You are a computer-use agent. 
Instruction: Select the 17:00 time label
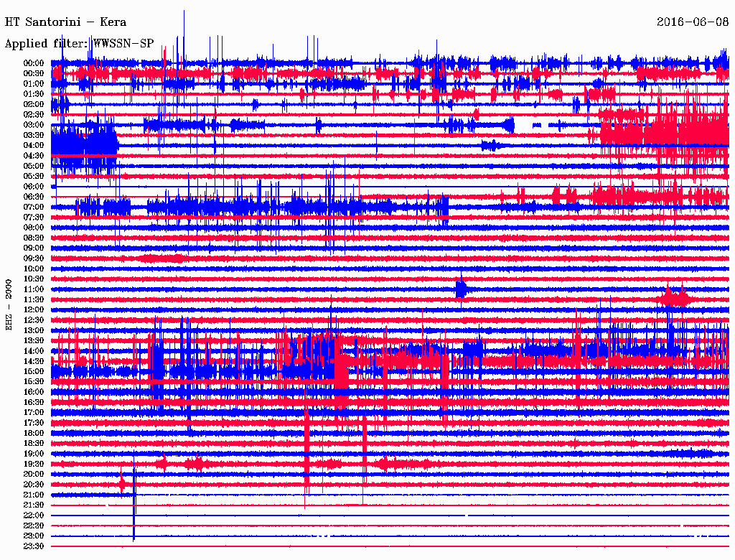34,412
